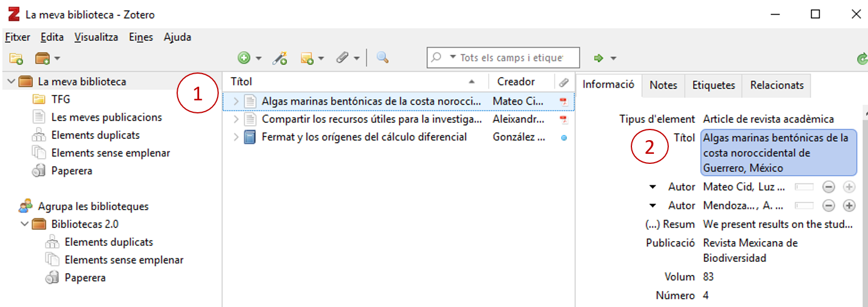Open the Add Attachment dropdown arrow
Screen dimensions: 868x307
click(357, 59)
